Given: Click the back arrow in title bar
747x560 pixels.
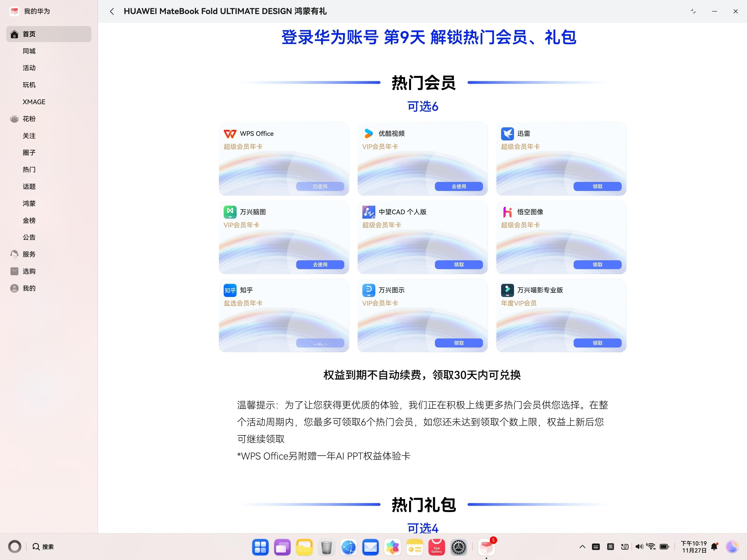Looking at the screenshot, I should pos(112,12).
